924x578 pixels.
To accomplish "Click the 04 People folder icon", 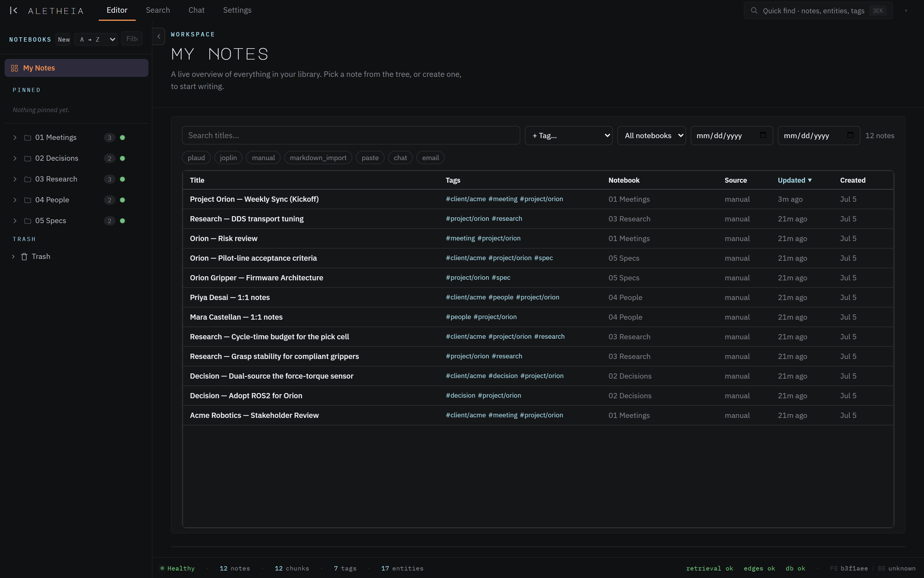I will tap(27, 200).
